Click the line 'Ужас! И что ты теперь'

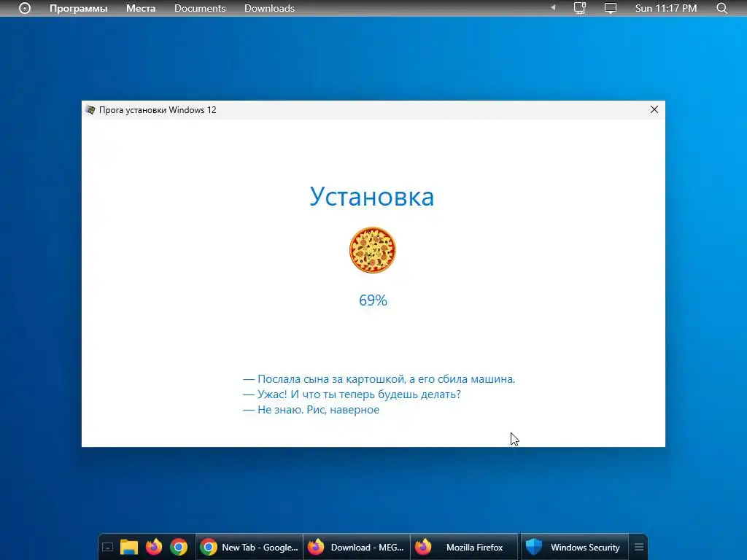(x=352, y=394)
